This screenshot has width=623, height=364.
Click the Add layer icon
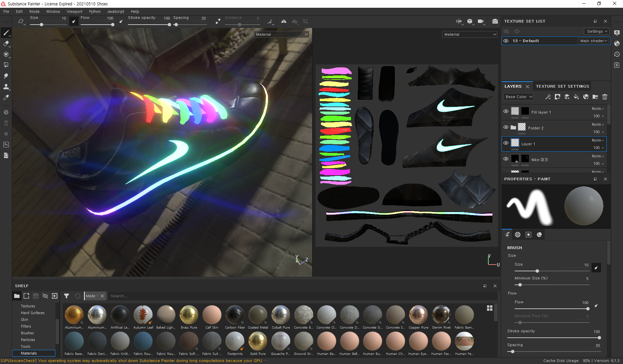tap(567, 97)
